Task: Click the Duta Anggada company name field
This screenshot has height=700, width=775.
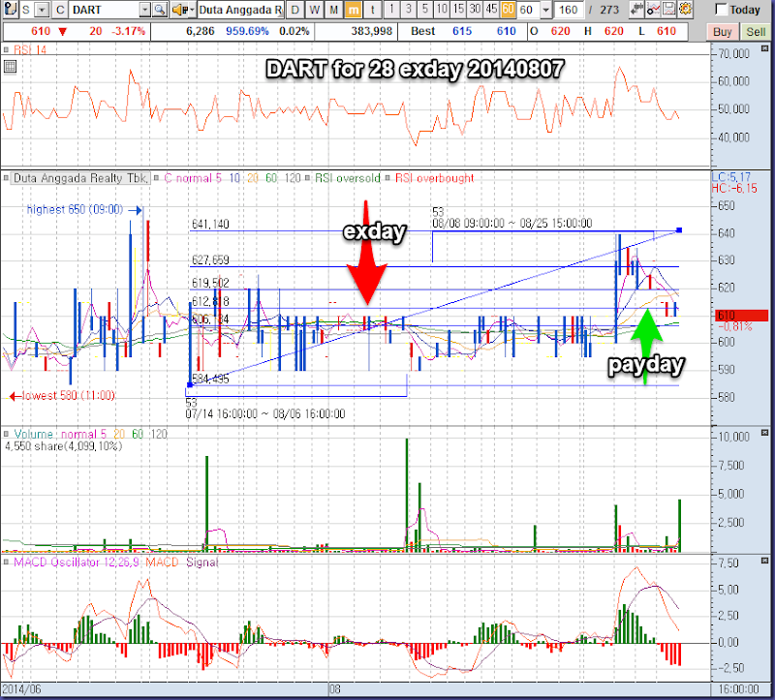Action: [240, 10]
